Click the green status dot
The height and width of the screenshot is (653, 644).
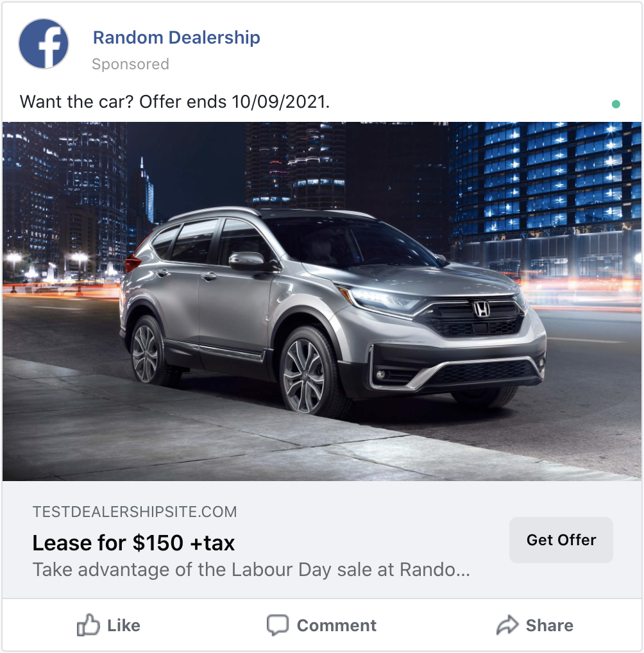(x=616, y=104)
